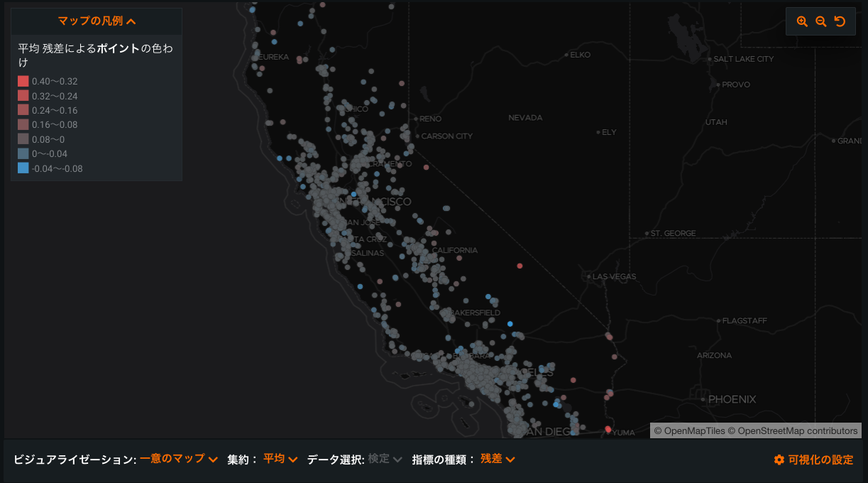Click the Salt Lake City map marker
Screen dimensions: 868x483
pos(710,59)
